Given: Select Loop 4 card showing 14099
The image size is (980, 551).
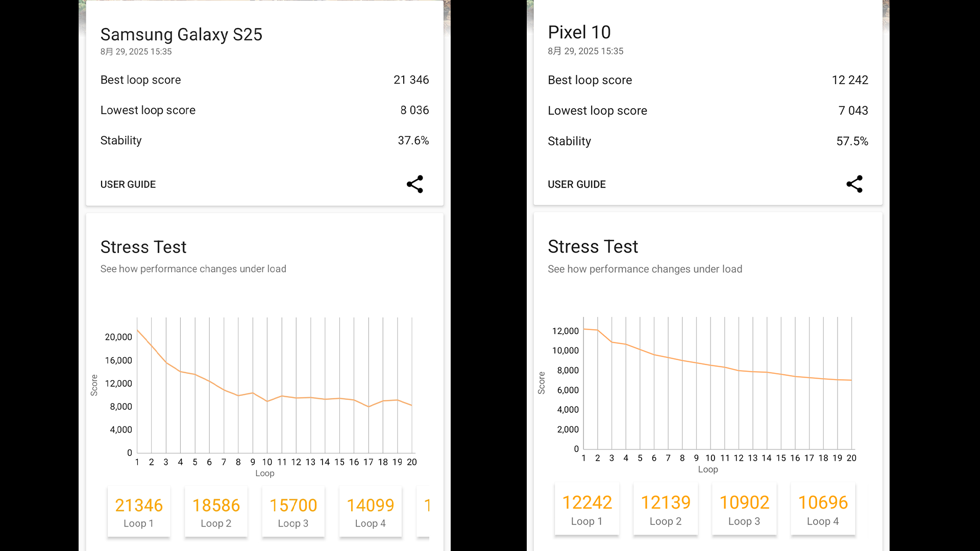Looking at the screenshot, I should 371,512.
